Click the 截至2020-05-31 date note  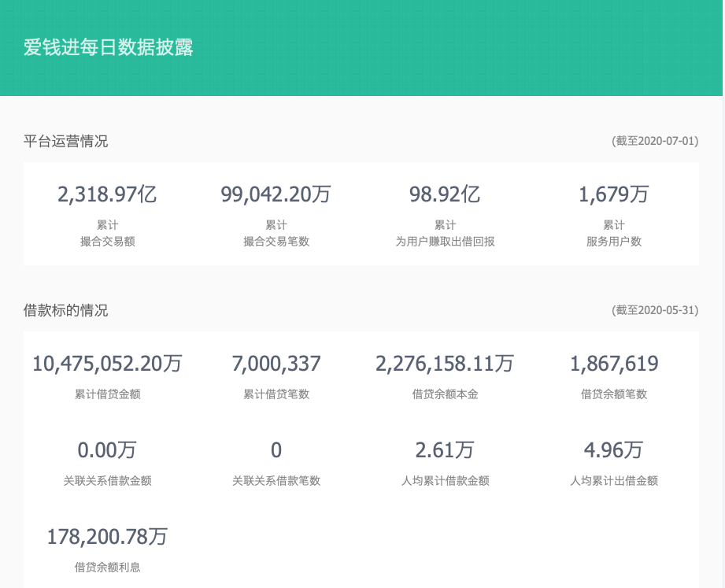[655, 311]
